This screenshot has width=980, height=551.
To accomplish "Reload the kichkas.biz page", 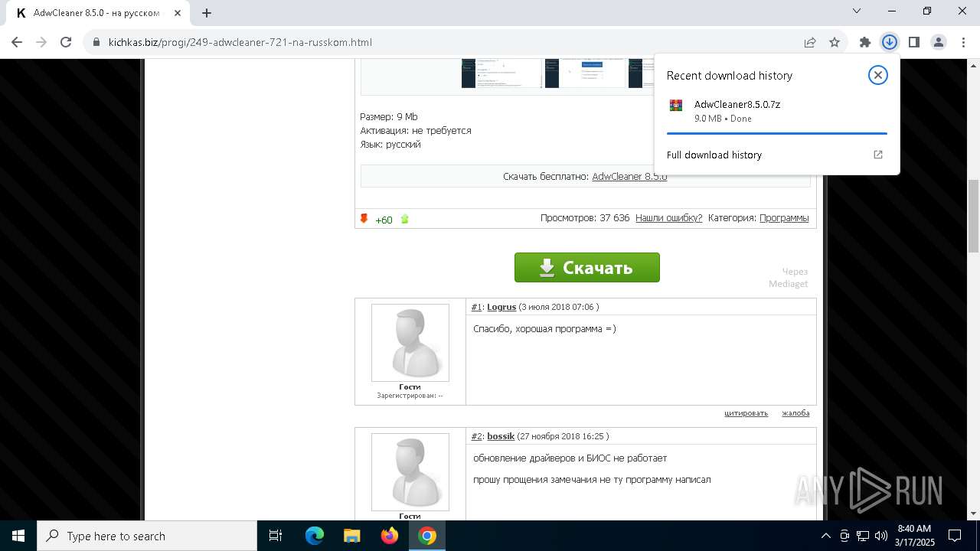I will (x=66, y=42).
